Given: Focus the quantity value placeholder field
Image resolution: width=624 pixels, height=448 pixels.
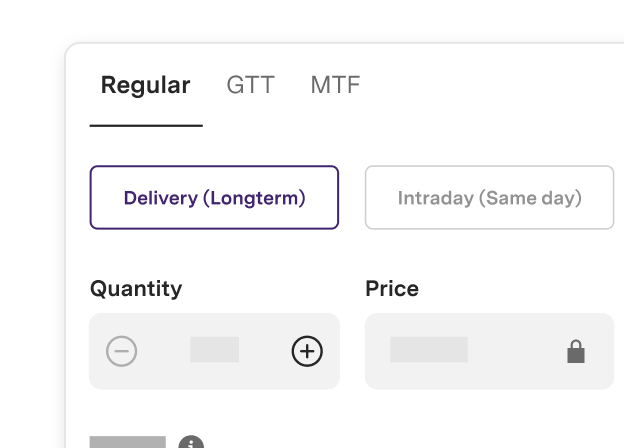Looking at the screenshot, I should tap(214, 350).
